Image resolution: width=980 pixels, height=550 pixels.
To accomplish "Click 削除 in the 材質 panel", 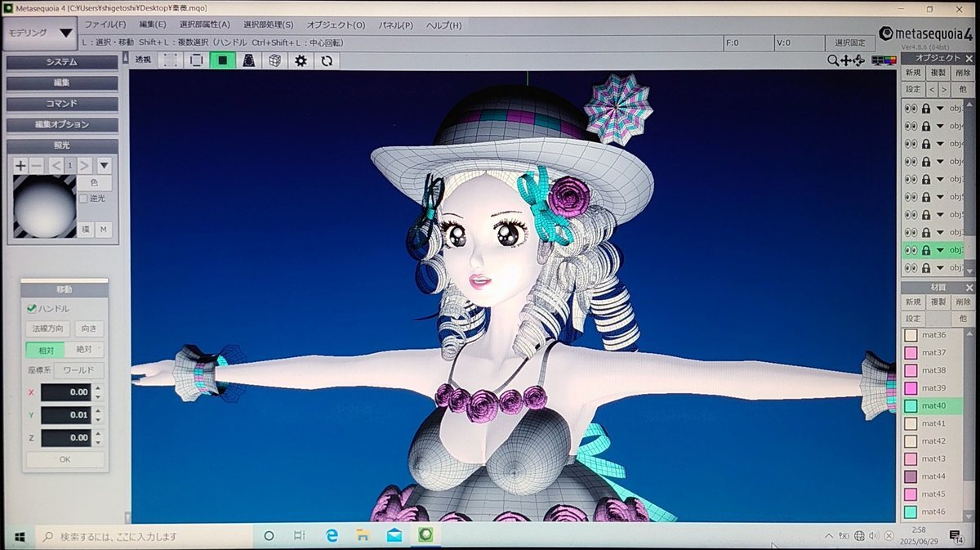I will point(963,302).
